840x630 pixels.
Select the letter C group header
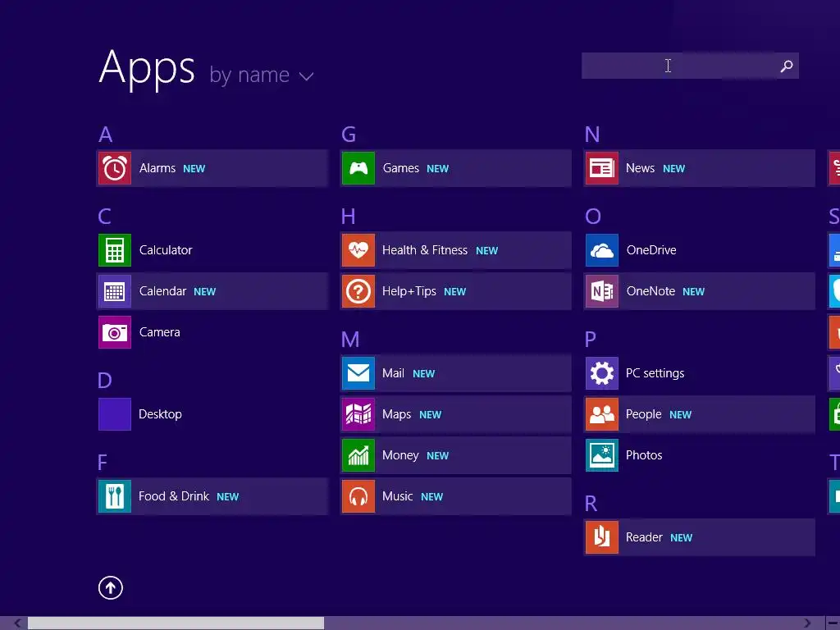tap(105, 217)
